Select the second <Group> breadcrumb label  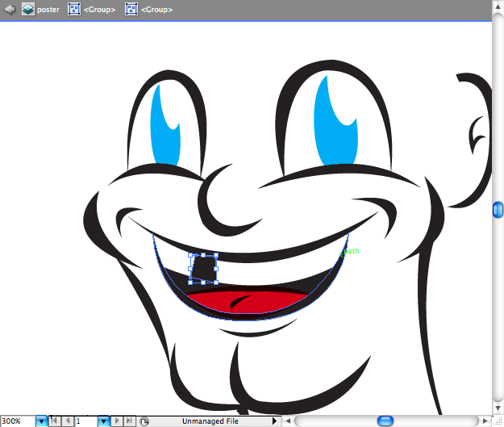pos(157,10)
